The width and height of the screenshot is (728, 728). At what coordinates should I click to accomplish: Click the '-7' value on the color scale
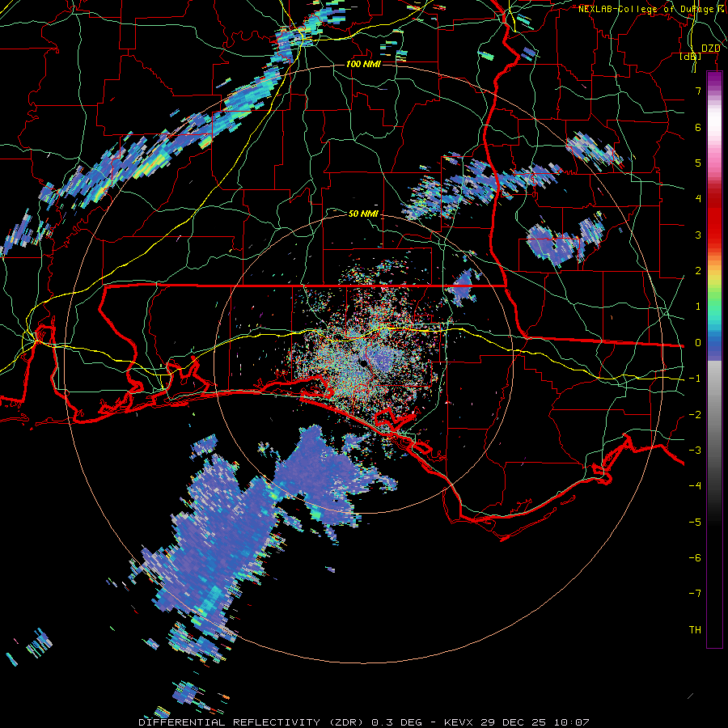click(x=695, y=594)
